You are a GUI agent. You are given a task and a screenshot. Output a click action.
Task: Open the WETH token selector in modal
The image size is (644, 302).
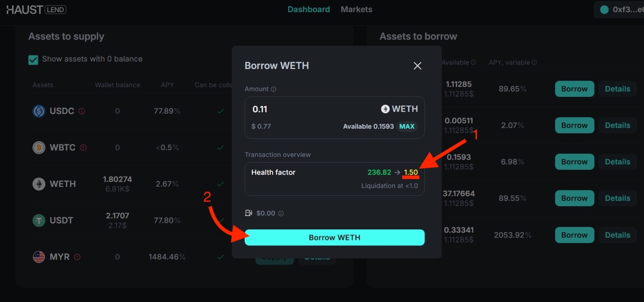pos(399,109)
